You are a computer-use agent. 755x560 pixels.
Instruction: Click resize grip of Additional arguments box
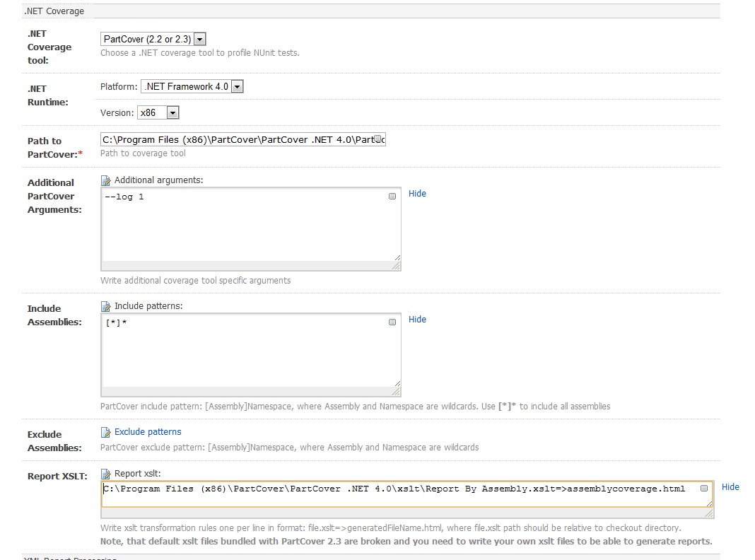tap(396, 266)
